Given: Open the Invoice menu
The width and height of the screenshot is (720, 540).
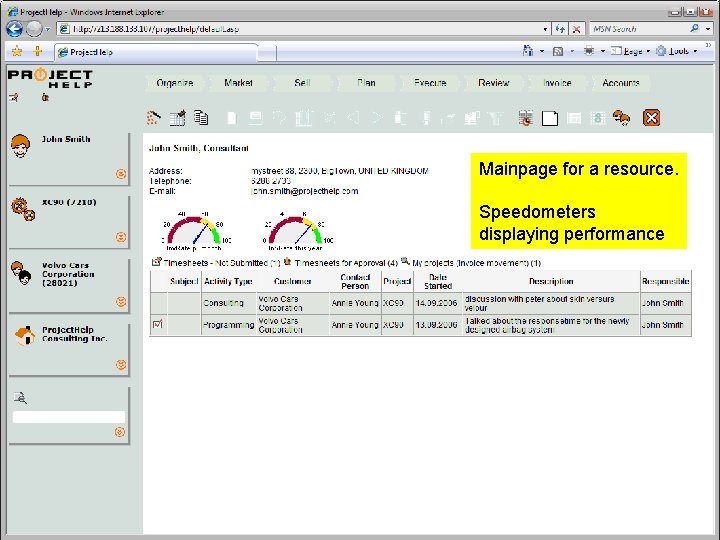Looking at the screenshot, I should [x=557, y=83].
